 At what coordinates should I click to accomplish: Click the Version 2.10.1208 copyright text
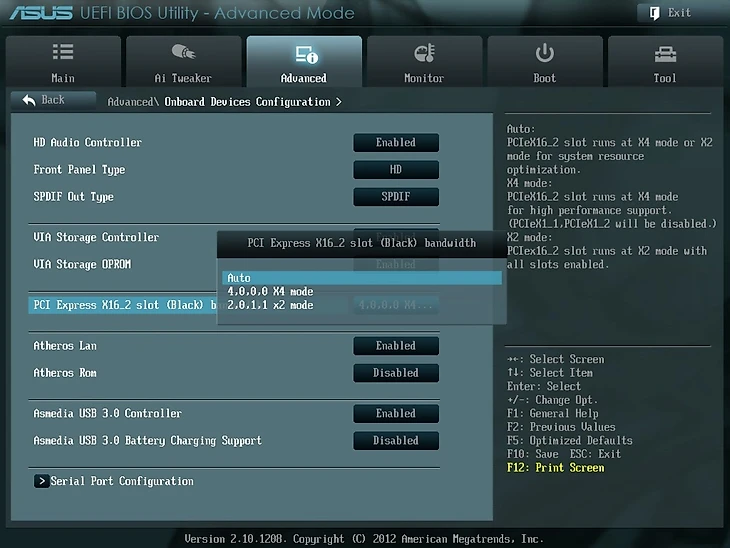tap(364, 539)
